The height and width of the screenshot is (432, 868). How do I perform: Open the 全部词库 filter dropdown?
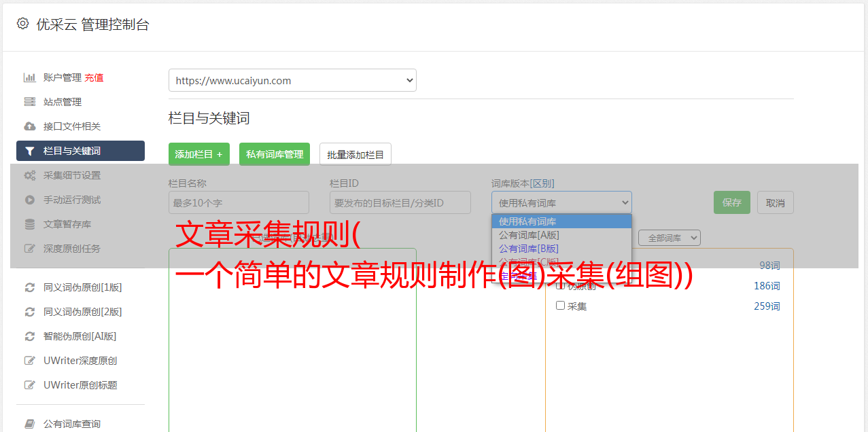(x=669, y=238)
